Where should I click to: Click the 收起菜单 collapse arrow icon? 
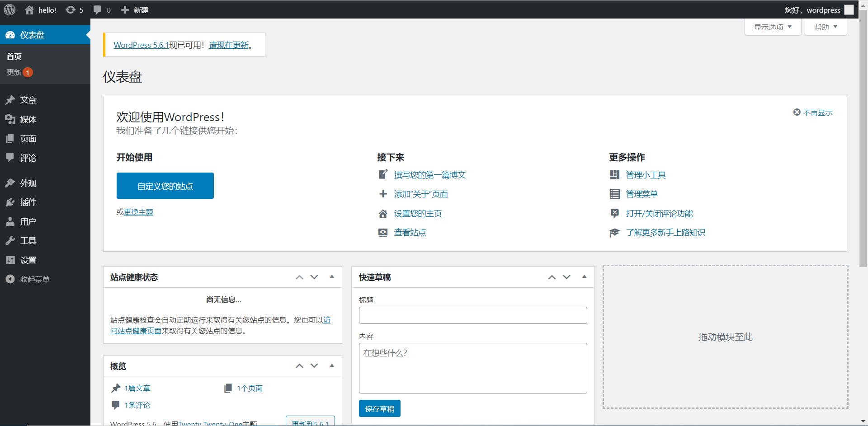tap(10, 279)
